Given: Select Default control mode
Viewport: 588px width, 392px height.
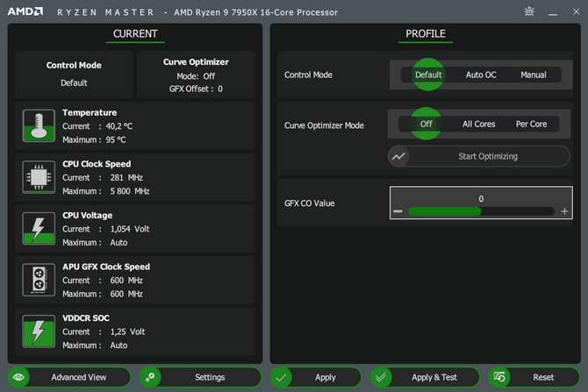Looking at the screenshot, I should click(x=428, y=75).
